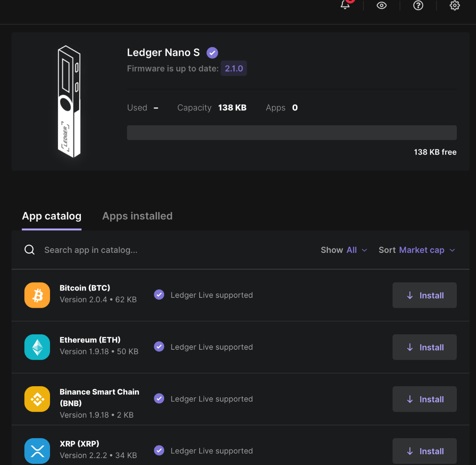Image resolution: width=476 pixels, height=465 pixels.
Task: Click the Ledger Nano S device title
Action: 163,53
